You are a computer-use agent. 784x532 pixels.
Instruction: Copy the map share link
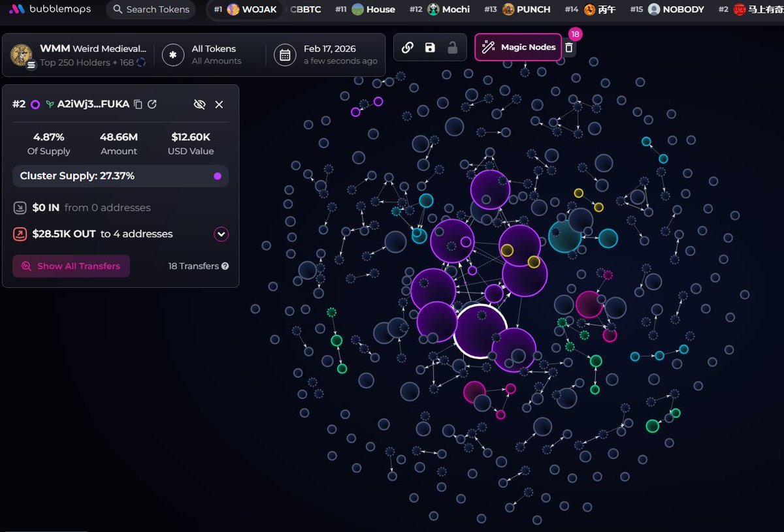pyautogui.click(x=407, y=47)
